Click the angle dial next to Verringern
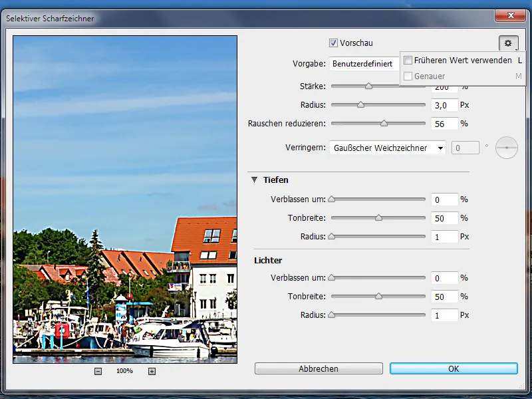This screenshot has width=532, height=399. point(507,148)
